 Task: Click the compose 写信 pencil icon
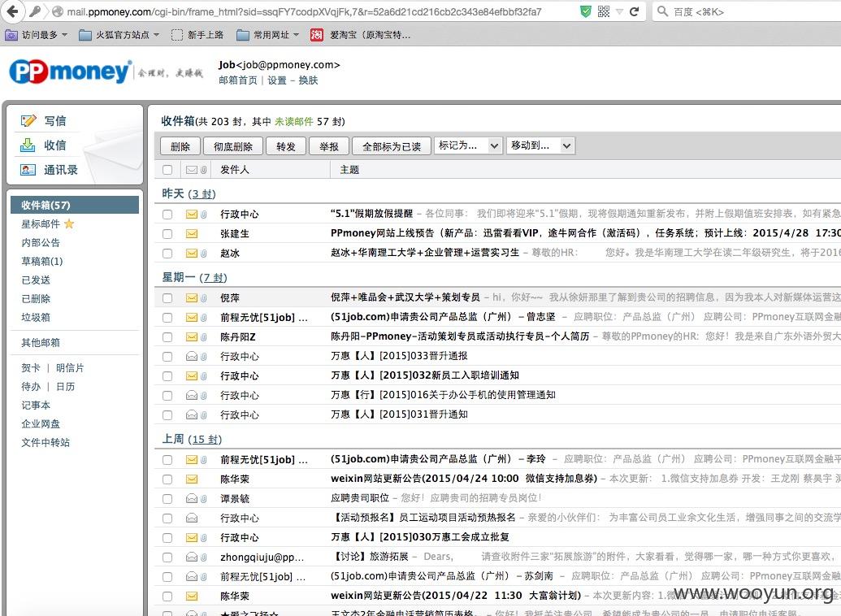click(x=28, y=121)
